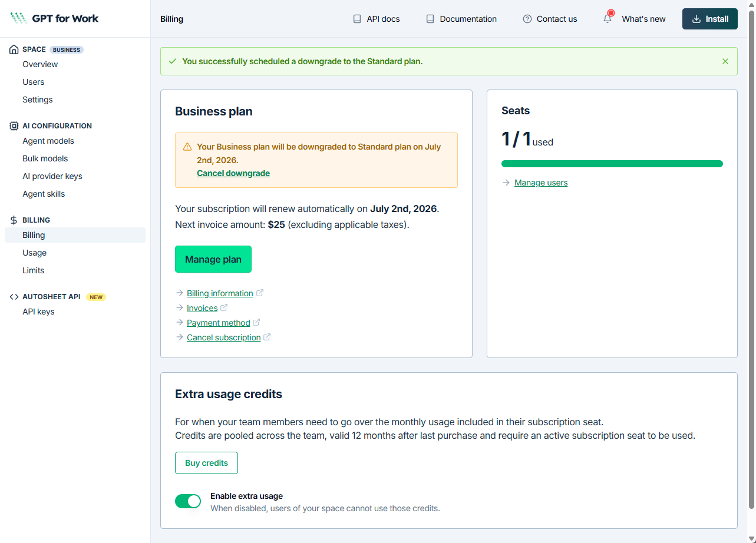This screenshot has height=543, width=756.
Task: Click the Space home icon
Action: click(14, 49)
